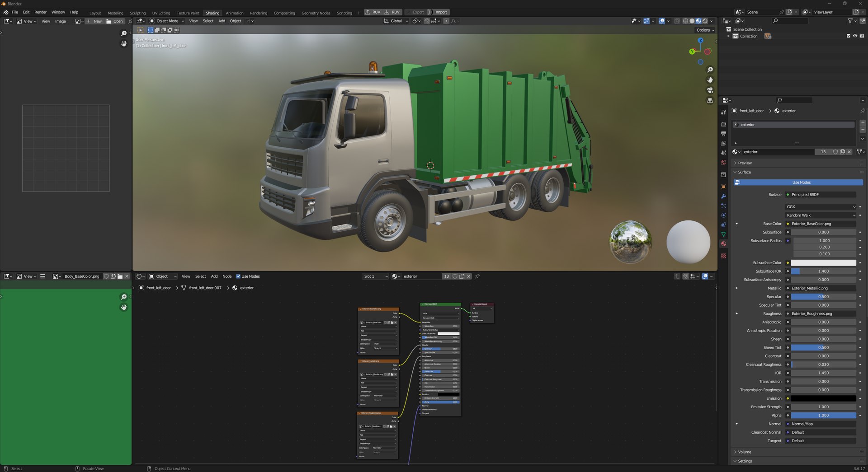Enable fake user shield for exterior material

point(835,152)
